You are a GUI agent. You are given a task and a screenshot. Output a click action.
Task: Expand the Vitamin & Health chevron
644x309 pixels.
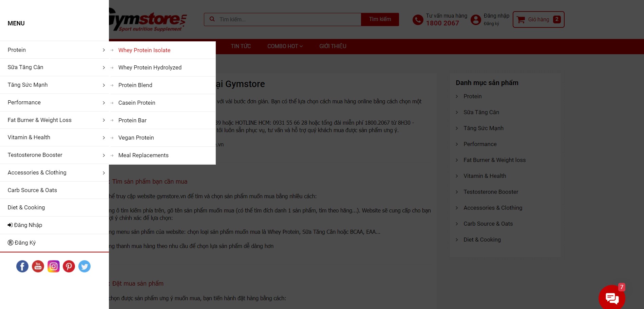point(104,138)
